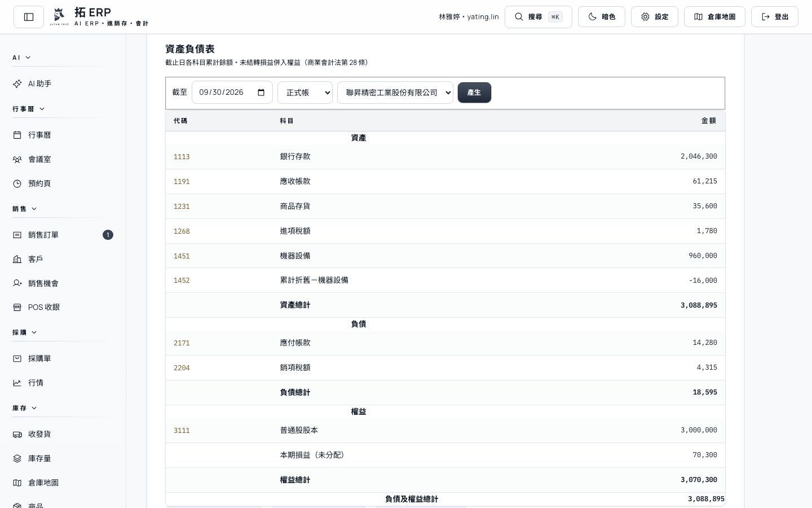
Task: Click the 庫存量 layers icon
Action: [17, 458]
